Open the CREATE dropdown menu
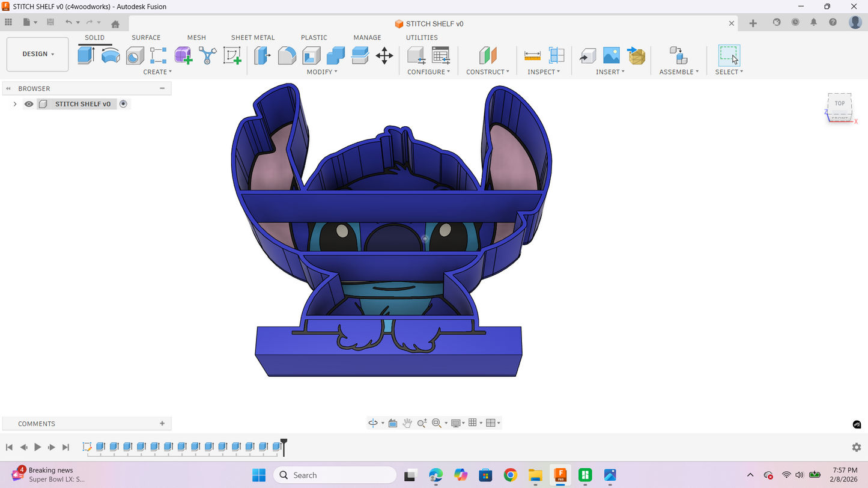Image resolution: width=868 pixels, height=488 pixels. click(157, 72)
